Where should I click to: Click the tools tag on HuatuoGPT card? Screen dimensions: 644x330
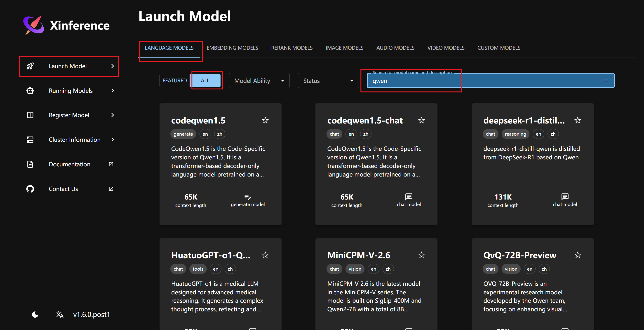(198, 269)
